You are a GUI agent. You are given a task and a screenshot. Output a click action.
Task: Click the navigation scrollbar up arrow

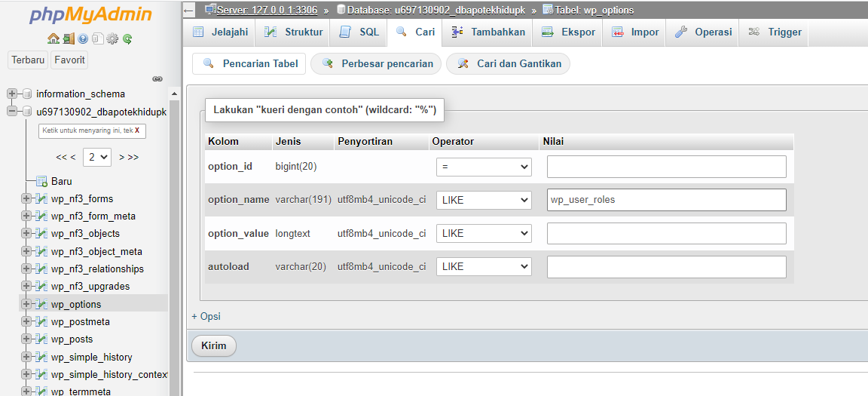(175, 94)
